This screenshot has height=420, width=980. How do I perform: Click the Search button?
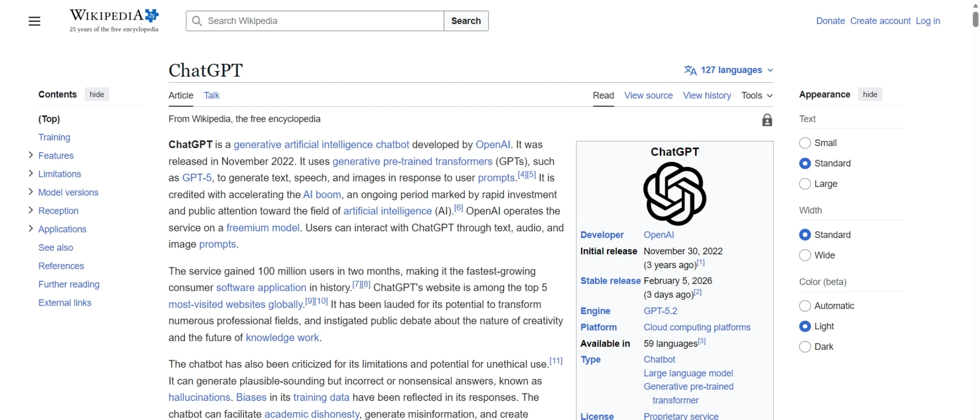point(466,21)
